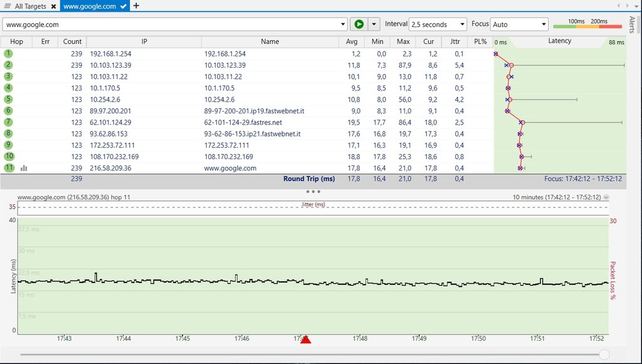Click the Err column header

45,42
